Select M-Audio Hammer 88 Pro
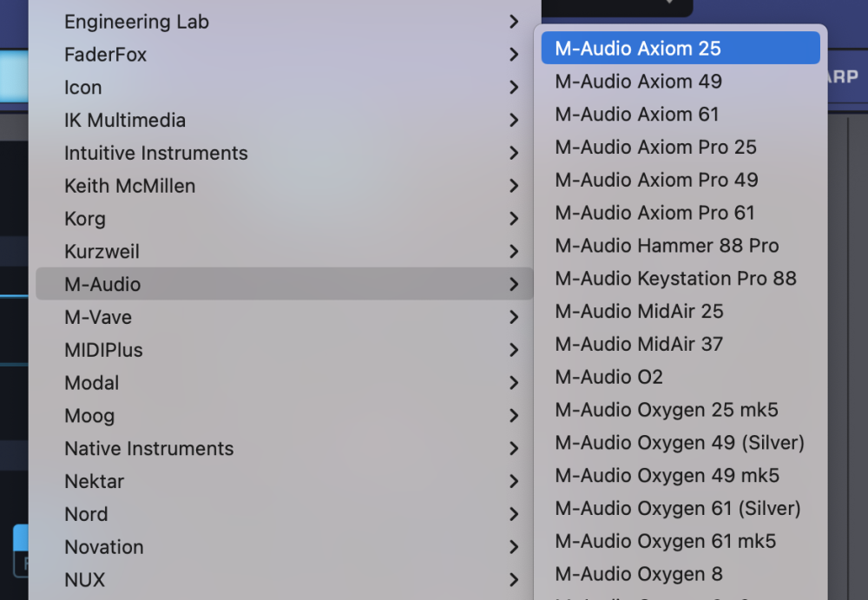Image resolution: width=868 pixels, height=600 pixels. click(x=667, y=246)
